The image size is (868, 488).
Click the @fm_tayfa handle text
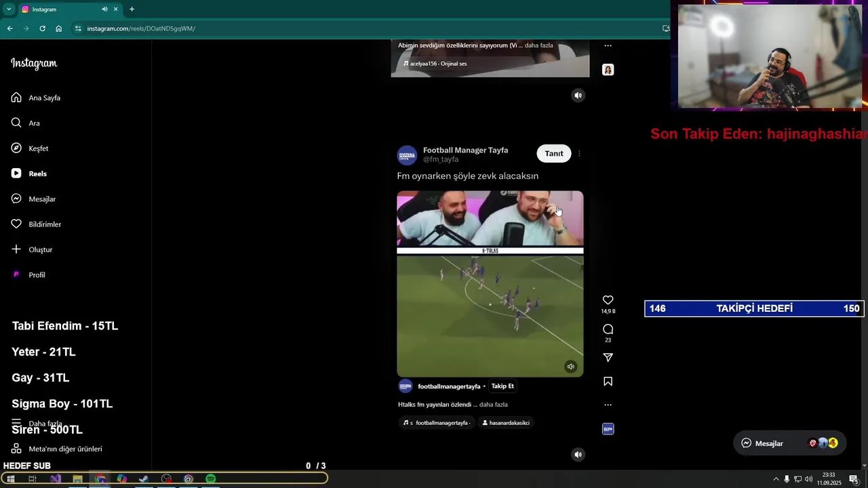coord(441,159)
